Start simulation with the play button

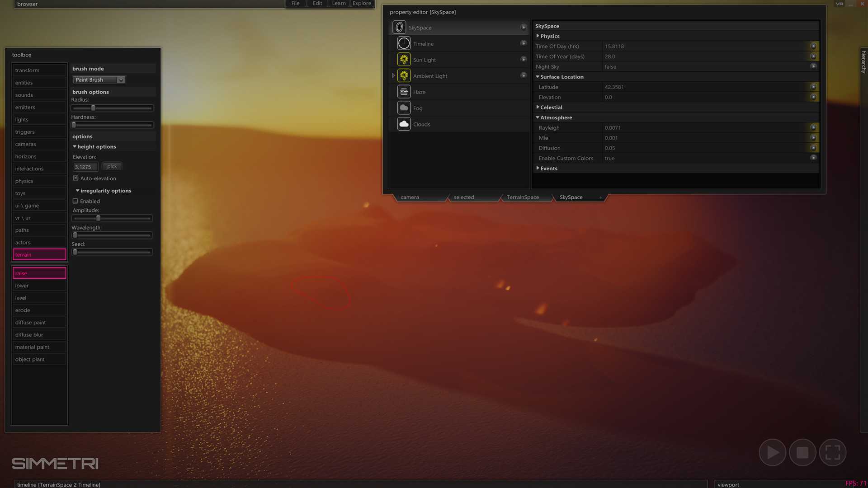coord(772,452)
